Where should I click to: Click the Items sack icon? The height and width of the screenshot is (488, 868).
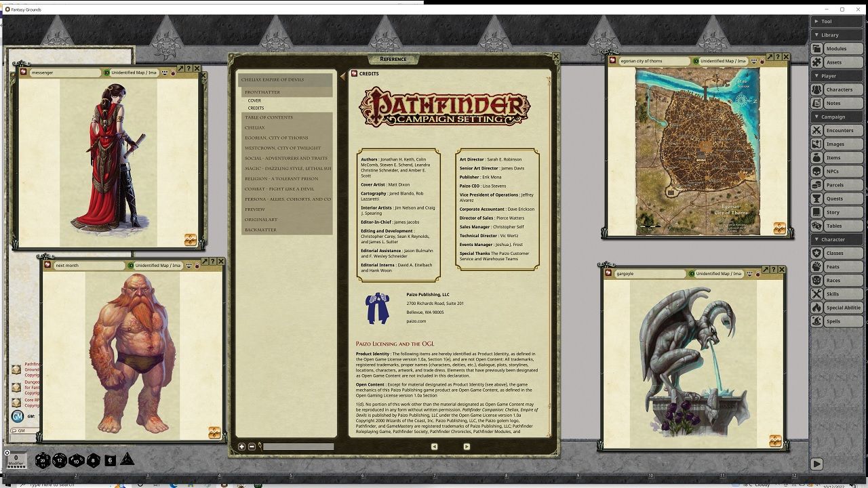coord(817,158)
